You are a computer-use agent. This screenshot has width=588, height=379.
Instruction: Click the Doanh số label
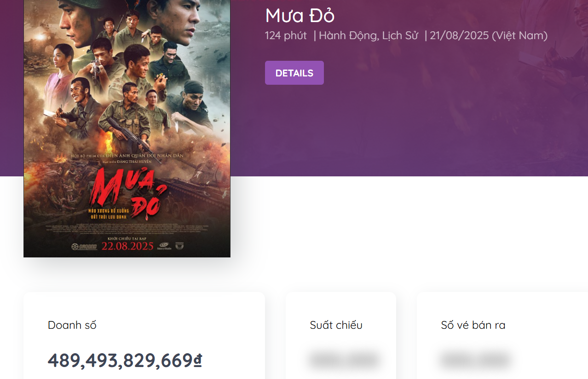coord(72,325)
